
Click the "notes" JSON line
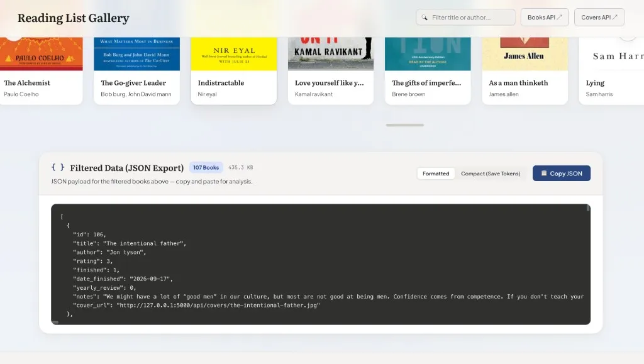click(x=328, y=296)
